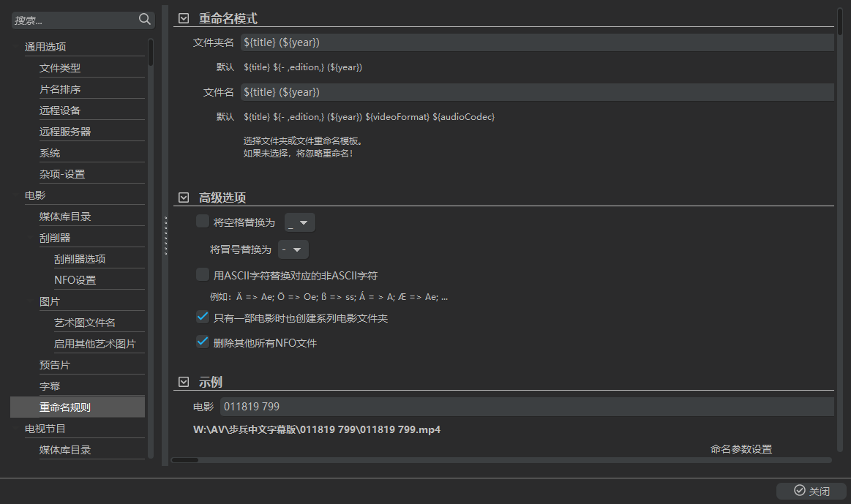
Task: Click the vertical splitter handle dots
Action: (166, 236)
